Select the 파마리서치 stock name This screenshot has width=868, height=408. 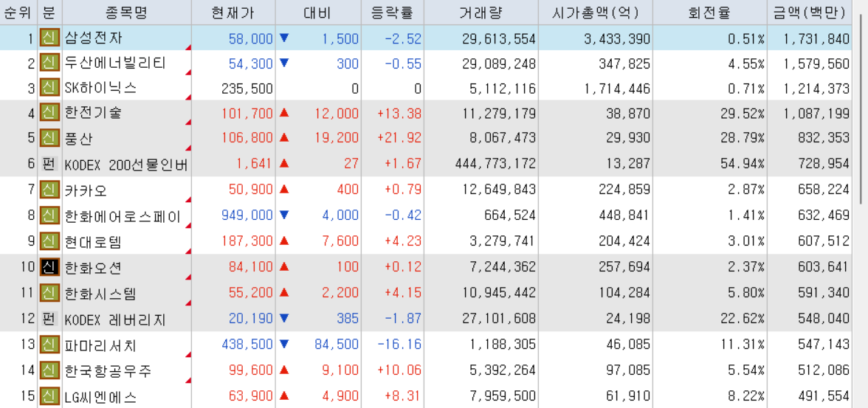coord(100,345)
